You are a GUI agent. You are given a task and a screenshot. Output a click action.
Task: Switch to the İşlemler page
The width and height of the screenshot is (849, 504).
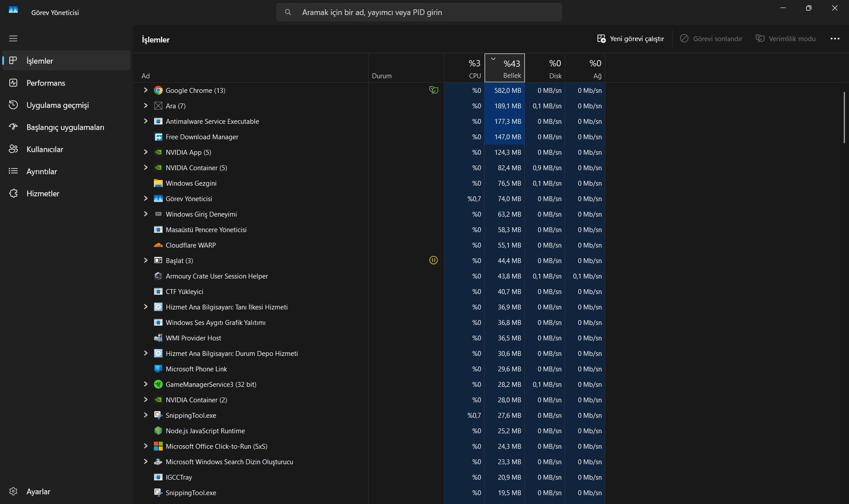click(66, 61)
